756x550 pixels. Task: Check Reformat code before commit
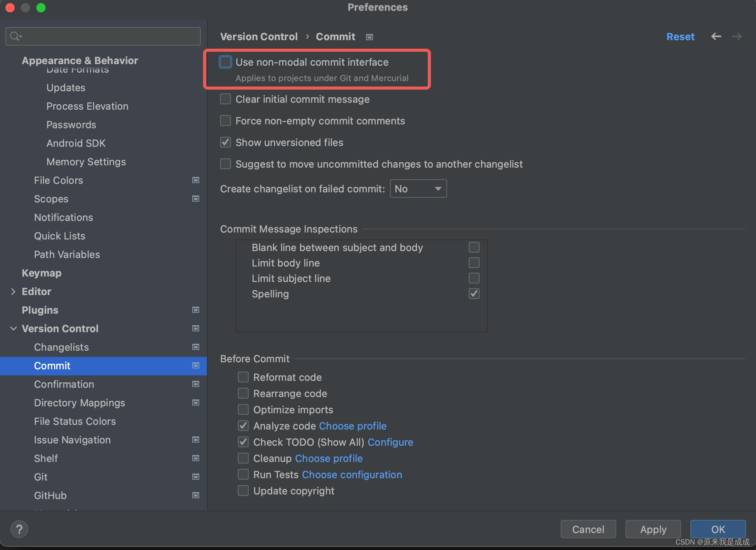point(243,377)
